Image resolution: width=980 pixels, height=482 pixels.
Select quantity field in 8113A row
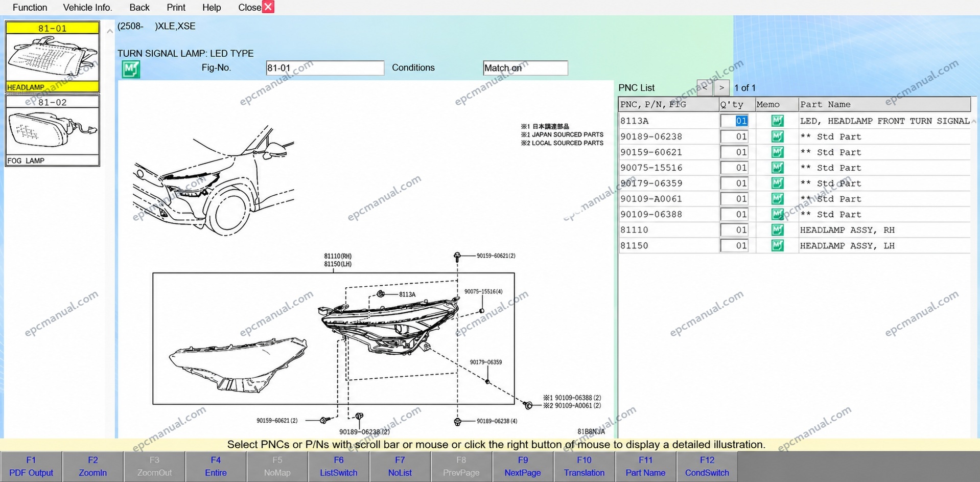tap(734, 121)
